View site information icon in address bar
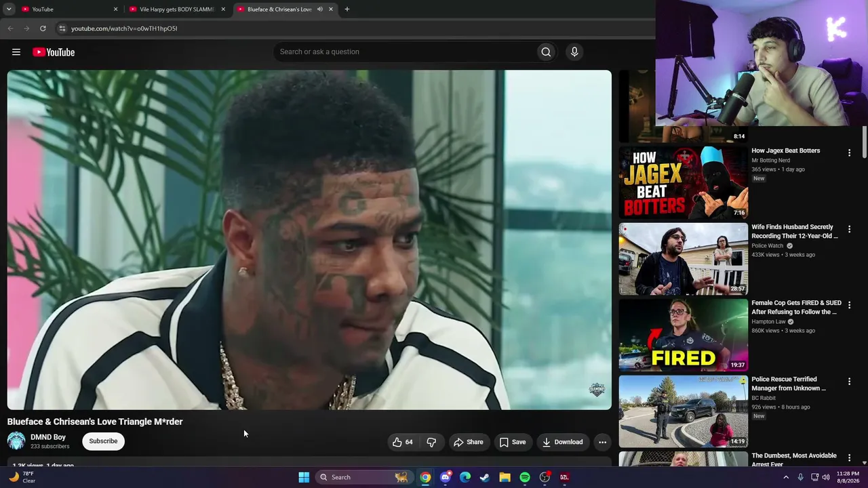 click(62, 28)
